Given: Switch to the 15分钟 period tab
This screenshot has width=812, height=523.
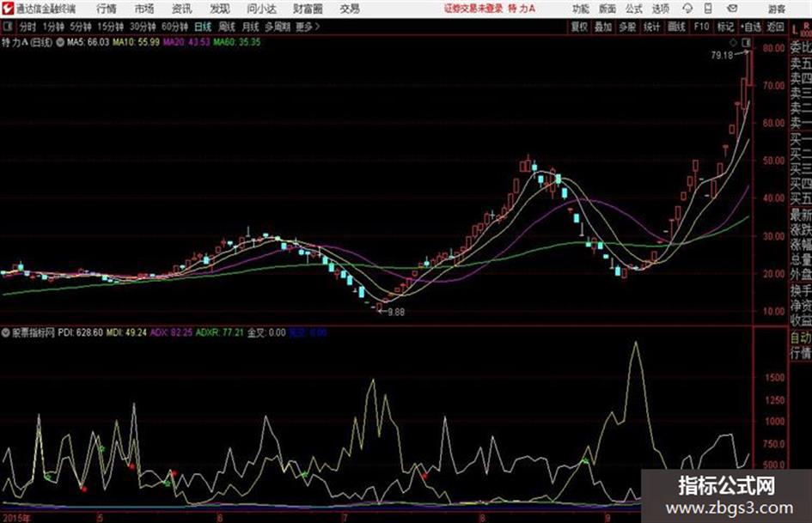Looking at the screenshot, I should tap(111, 27).
